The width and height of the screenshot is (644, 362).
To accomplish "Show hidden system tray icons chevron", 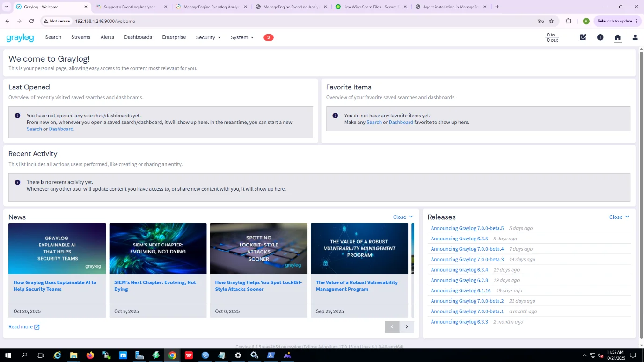I will 584,355.
